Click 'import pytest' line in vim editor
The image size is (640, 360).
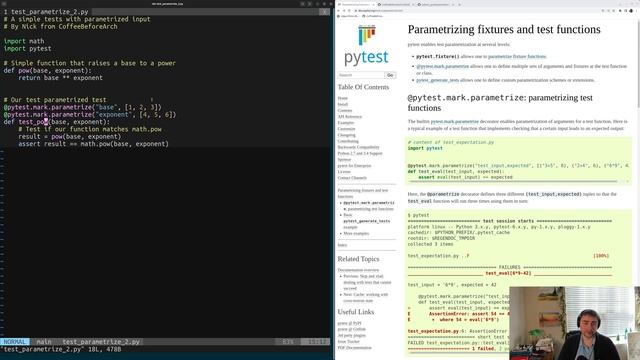(27, 48)
